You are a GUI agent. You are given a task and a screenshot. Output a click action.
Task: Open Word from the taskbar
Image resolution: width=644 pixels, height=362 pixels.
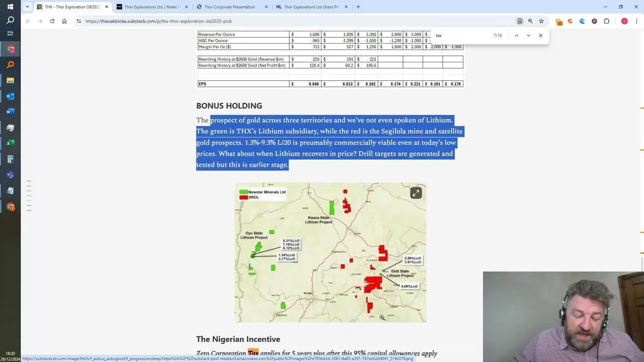(10, 112)
